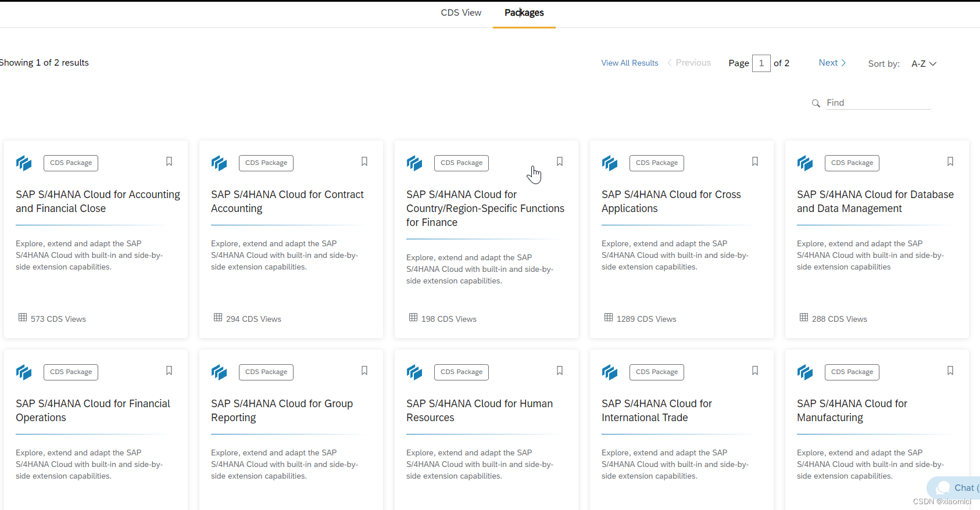The height and width of the screenshot is (510, 980).
Task: Click table icon beside 1289 CDS Views
Action: pyautogui.click(x=609, y=317)
